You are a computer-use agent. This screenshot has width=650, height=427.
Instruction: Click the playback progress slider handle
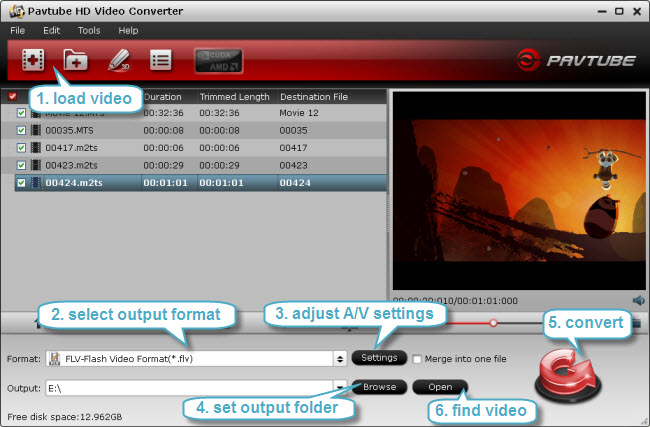point(493,323)
